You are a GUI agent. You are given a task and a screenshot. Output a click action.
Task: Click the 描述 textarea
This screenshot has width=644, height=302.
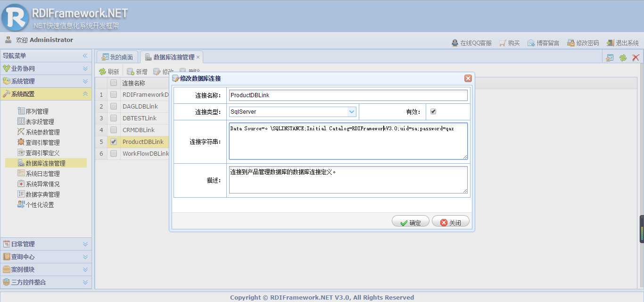tap(348, 180)
